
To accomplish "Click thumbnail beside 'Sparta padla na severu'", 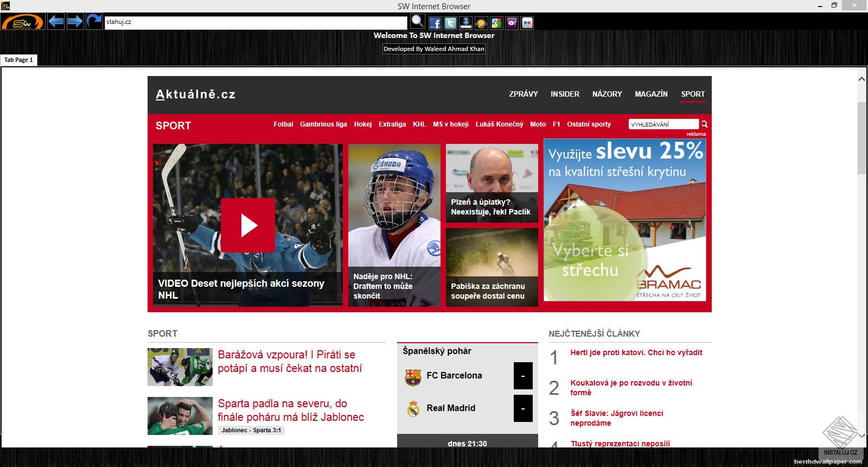I will pos(180,416).
